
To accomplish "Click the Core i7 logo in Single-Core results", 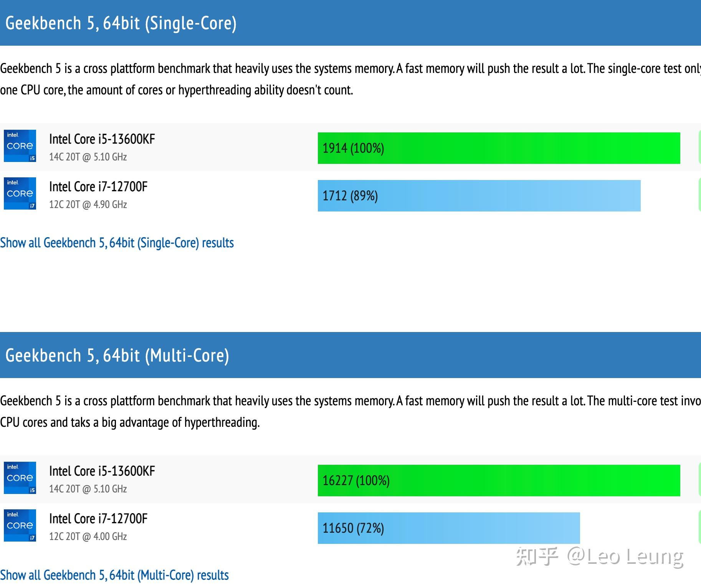I will [x=20, y=193].
